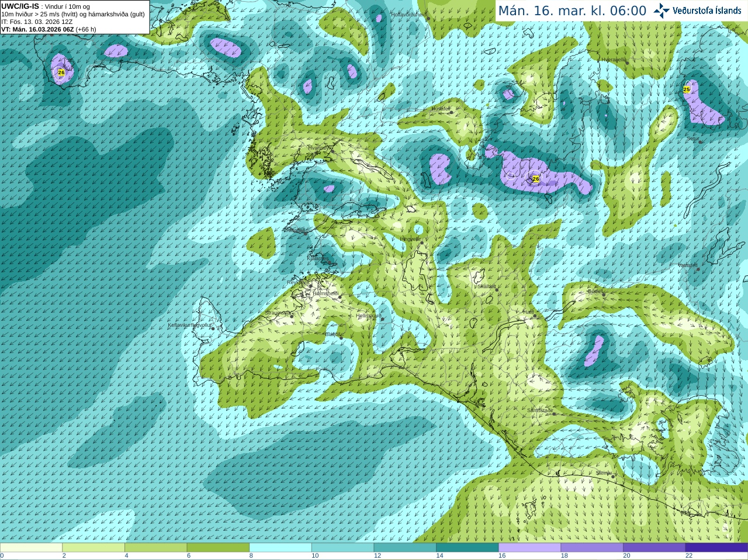
Task: Select the Holtavörðuheiði station label
Action: click(x=409, y=14)
